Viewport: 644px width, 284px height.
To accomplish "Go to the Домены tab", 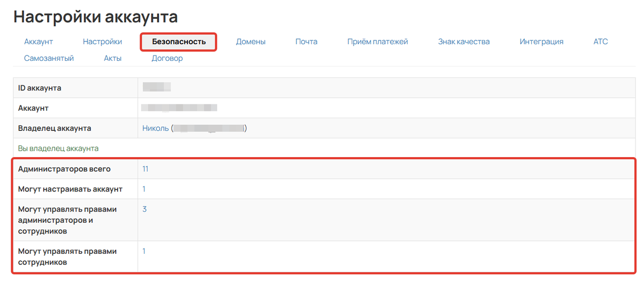I will (x=251, y=41).
